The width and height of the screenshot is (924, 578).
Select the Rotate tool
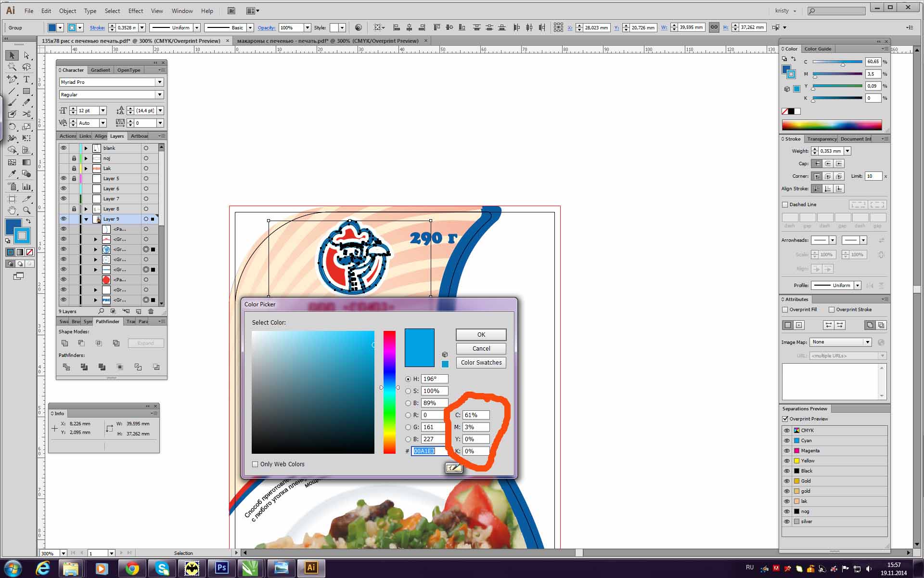click(12, 127)
